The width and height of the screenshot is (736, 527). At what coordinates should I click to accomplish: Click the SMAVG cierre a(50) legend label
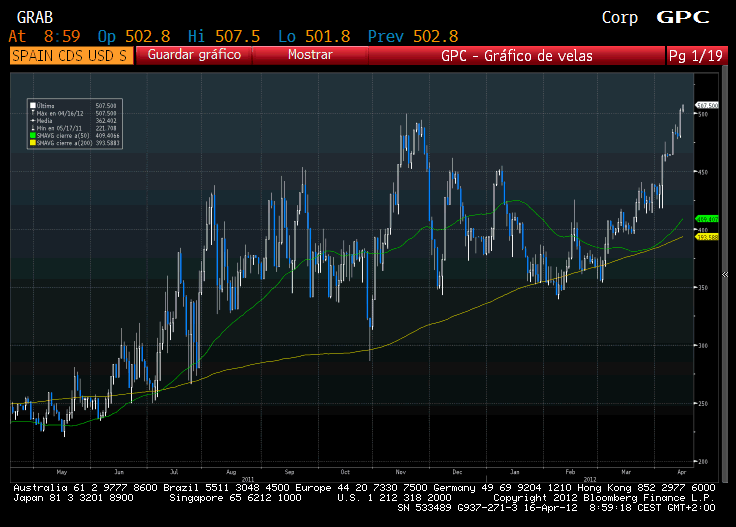click(x=63, y=135)
